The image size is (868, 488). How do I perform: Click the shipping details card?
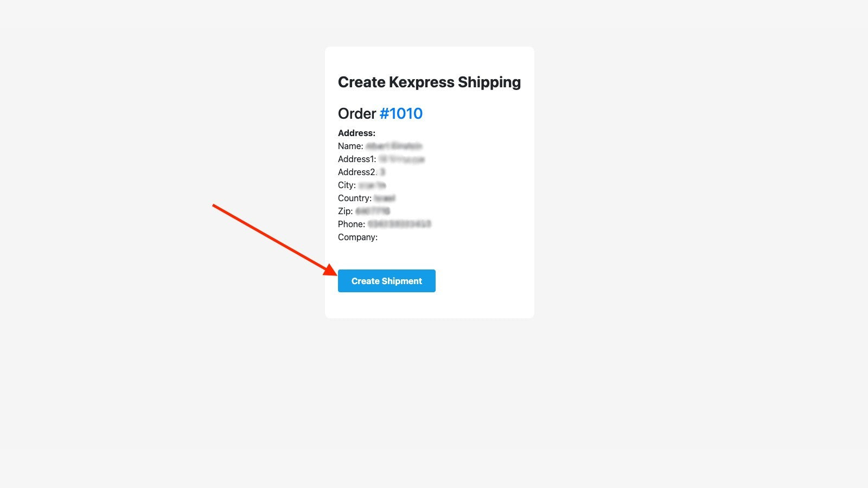pyautogui.click(x=429, y=182)
